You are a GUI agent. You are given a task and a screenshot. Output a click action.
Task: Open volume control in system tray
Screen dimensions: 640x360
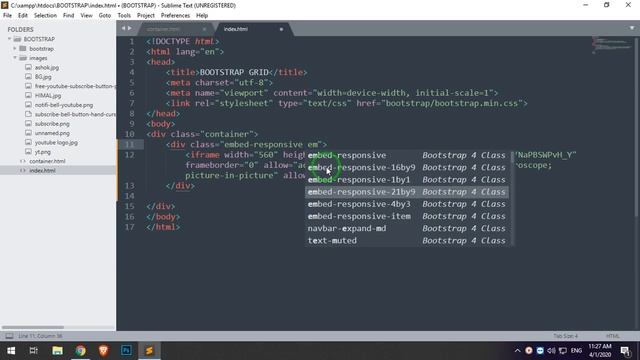[x=551, y=351]
